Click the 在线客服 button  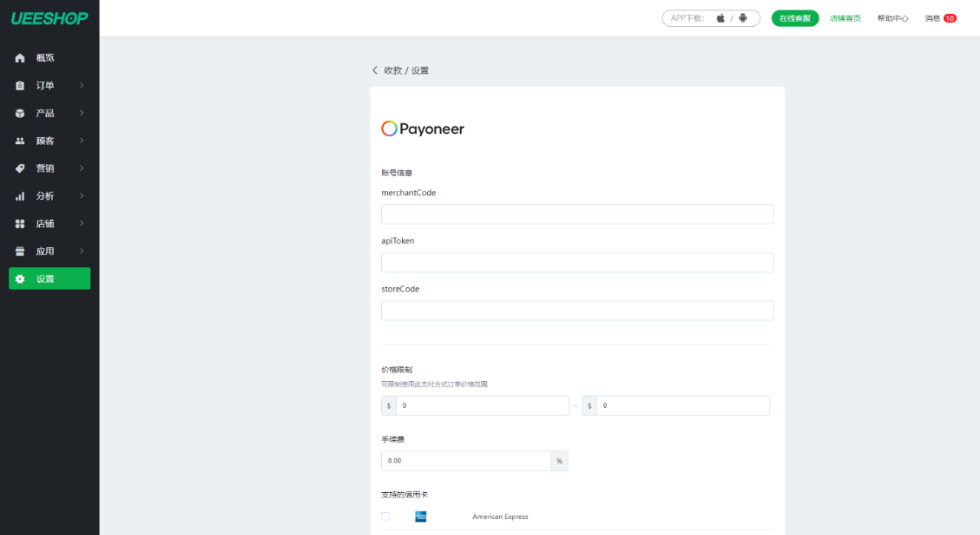click(795, 18)
